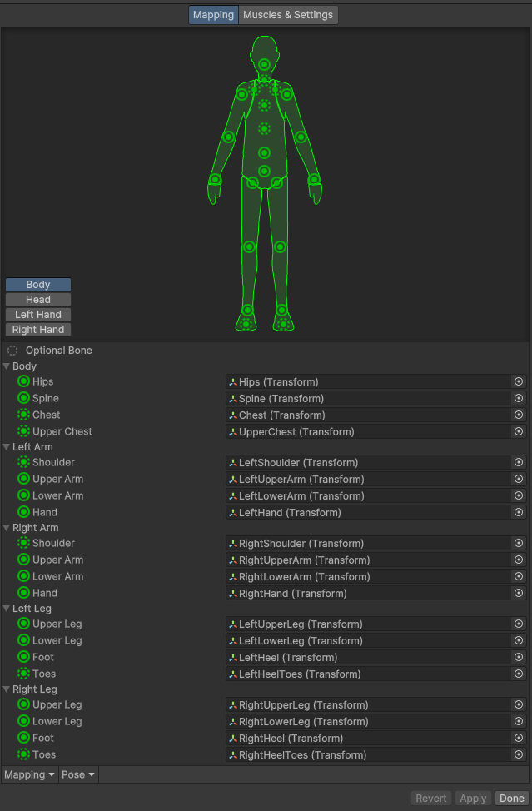Click the dotted Chest optional bone icon
This screenshot has height=811, width=532.
click(x=23, y=415)
